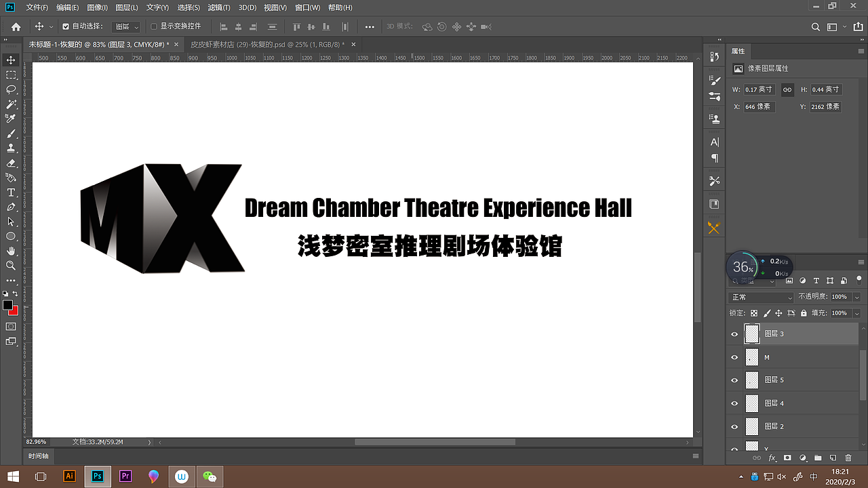Hide layer 图层 4 with eye icon
This screenshot has width=868, height=488.
coord(734,403)
